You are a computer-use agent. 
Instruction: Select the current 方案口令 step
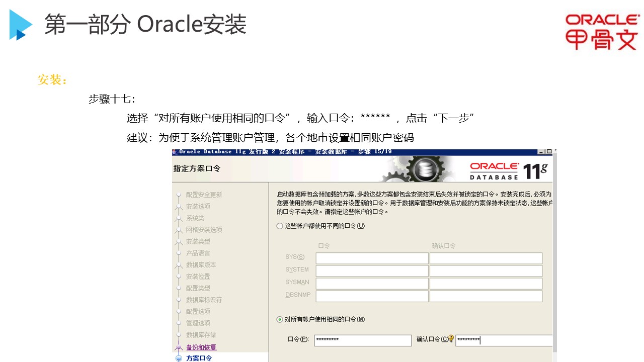point(199,358)
